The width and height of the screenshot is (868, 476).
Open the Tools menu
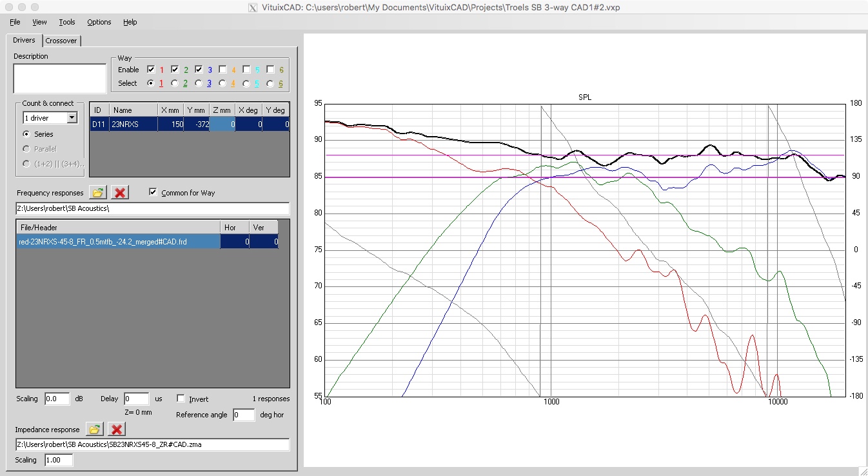coord(67,22)
